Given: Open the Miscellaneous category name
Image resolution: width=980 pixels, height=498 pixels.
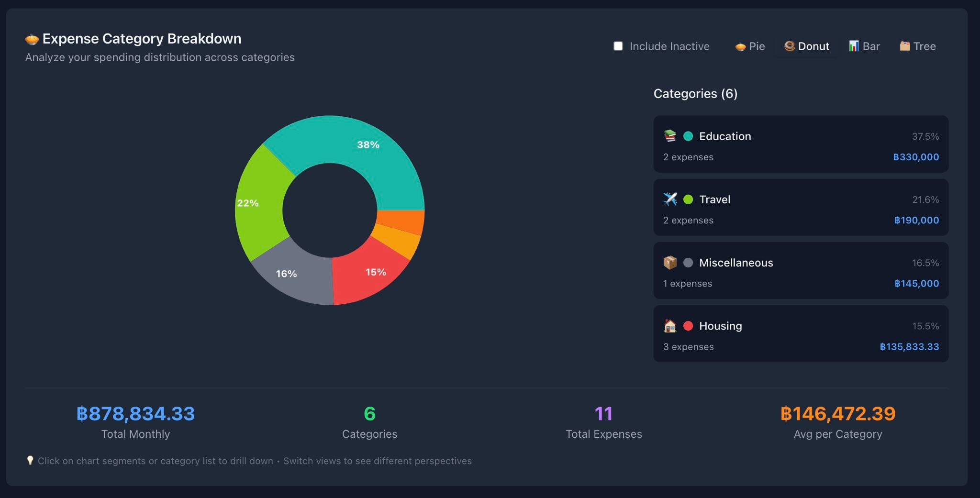Looking at the screenshot, I should 736,263.
